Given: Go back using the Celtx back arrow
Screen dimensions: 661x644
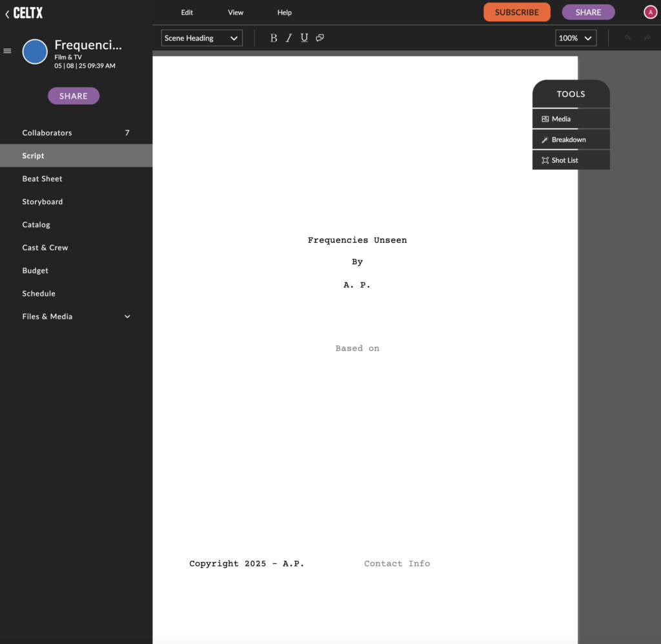Looking at the screenshot, I should pyautogui.click(x=7, y=13).
